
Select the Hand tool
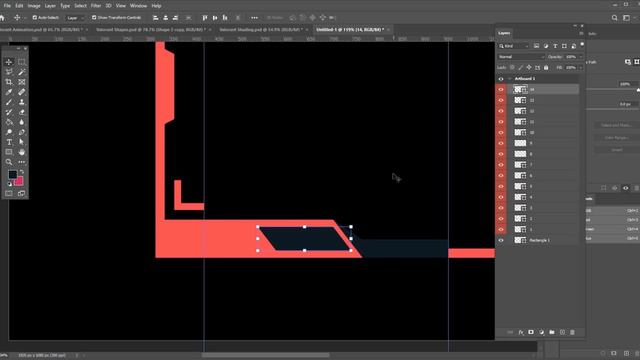click(x=22, y=152)
